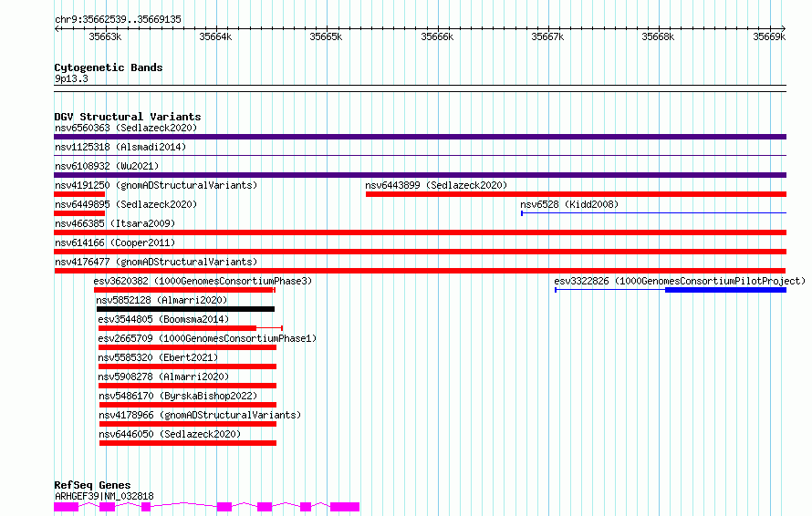Click nsv6446050 (Sedlazeck2020) label
The width and height of the screenshot is (812, 516).
pos(170,434)
